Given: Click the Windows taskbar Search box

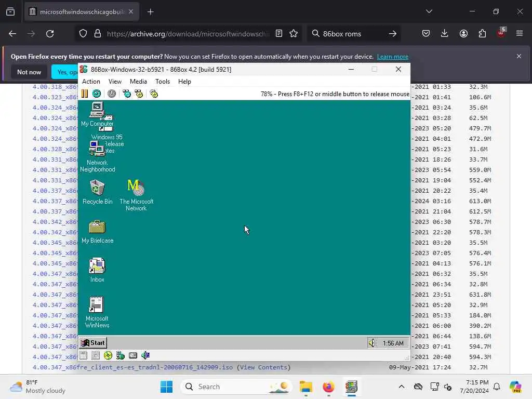Looking at the screenshot, I should (x=236, y=387).
